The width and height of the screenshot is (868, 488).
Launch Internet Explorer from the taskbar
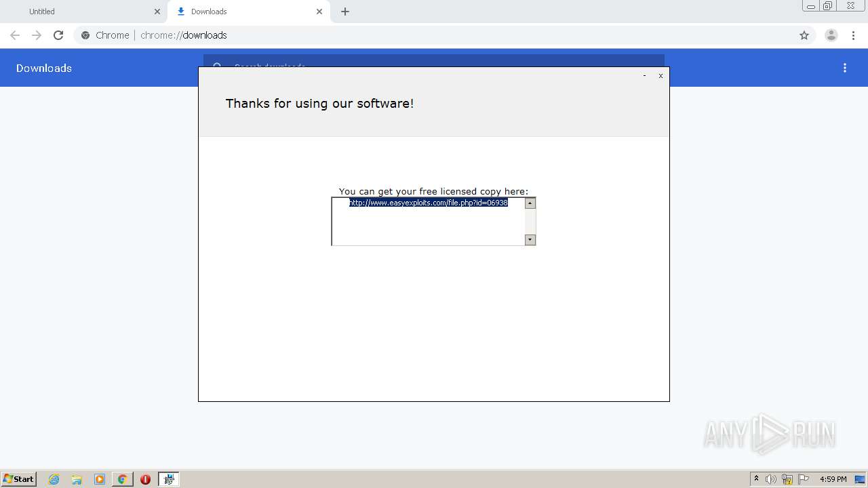(x=54, y=479)
